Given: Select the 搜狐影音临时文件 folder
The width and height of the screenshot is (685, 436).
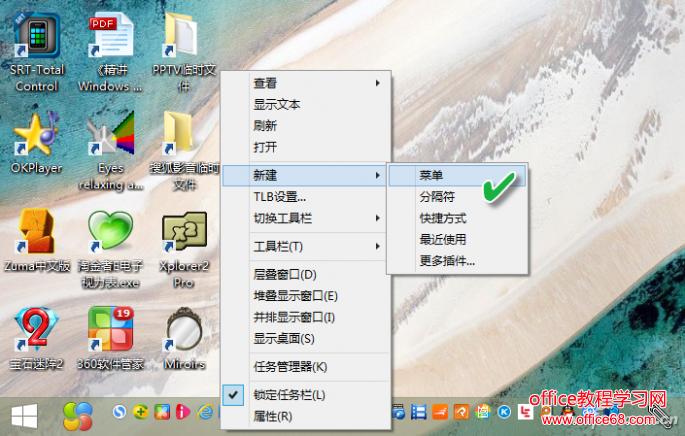Looking at the screenshot, I should [x=180, y=134].
